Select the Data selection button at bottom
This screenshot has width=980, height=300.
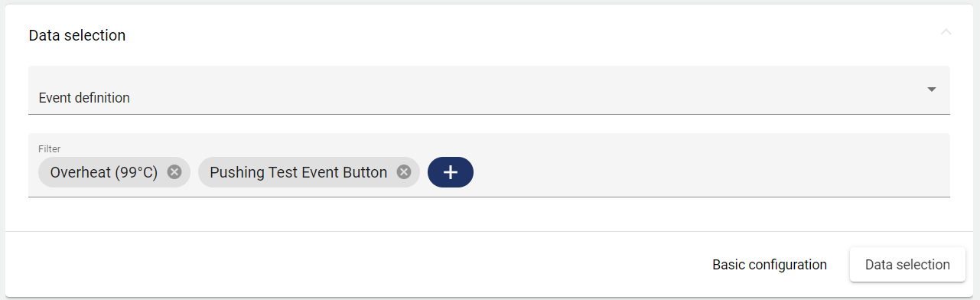907,265
